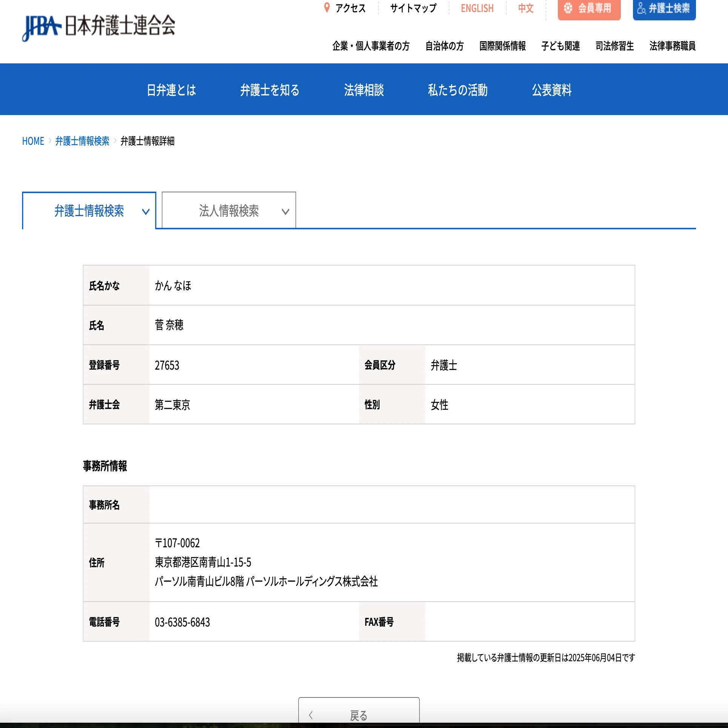Open the 日弁連とは menu
728x728 pixels.
pyautogui.click(x=171, y=90)
